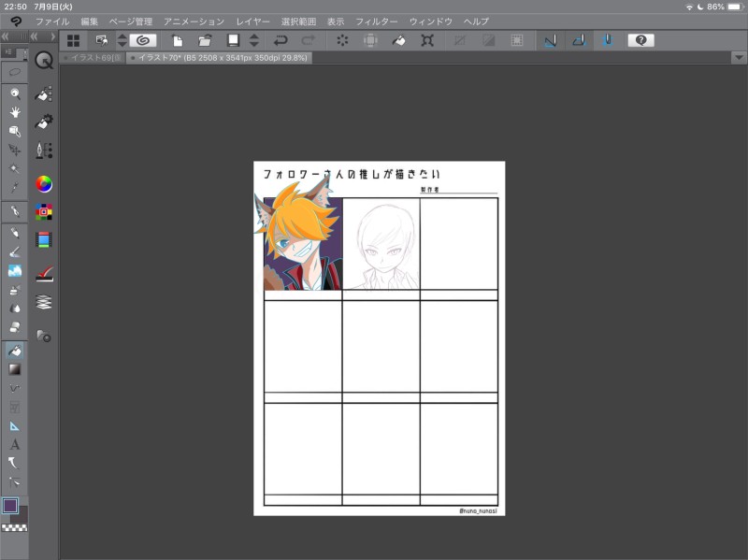Open the レイヤー menu
The image size is (748, 560).
(252, 22)
